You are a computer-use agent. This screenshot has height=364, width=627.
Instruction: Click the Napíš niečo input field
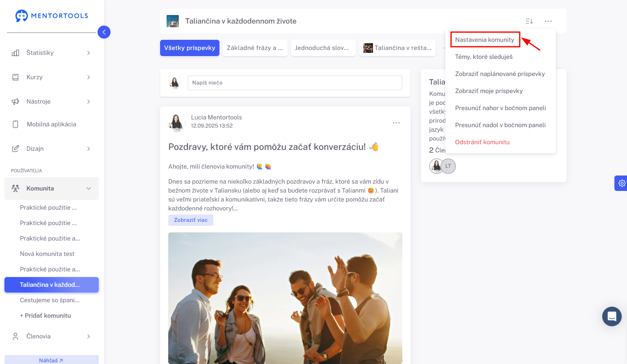[295, 83]
